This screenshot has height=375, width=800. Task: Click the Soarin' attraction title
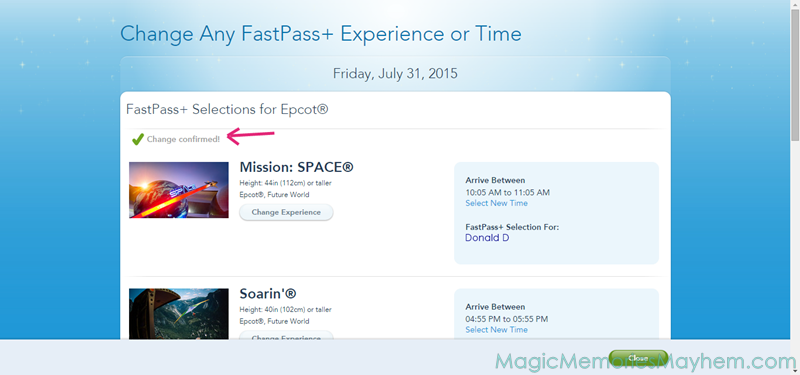click(x=268, y=294)
